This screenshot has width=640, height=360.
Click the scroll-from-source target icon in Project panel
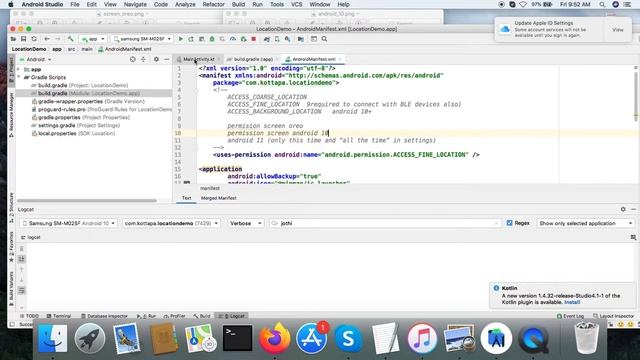coord(133,59)
